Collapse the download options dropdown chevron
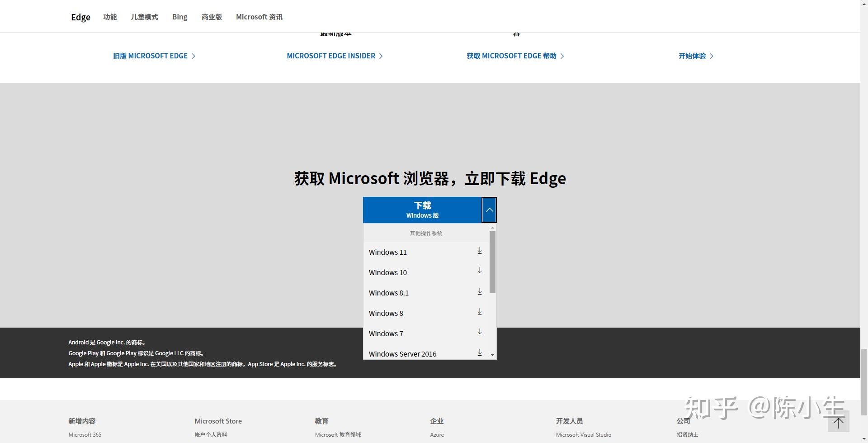Image resolution: width=868 pixels, height=443 pixels. [489, 210]
